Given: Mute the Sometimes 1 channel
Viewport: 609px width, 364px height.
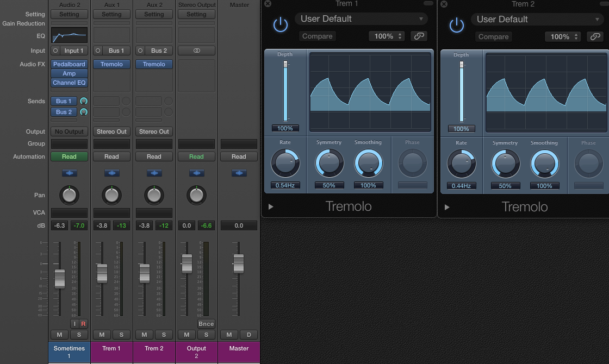Looking at the screenshot, I should 59,335.
